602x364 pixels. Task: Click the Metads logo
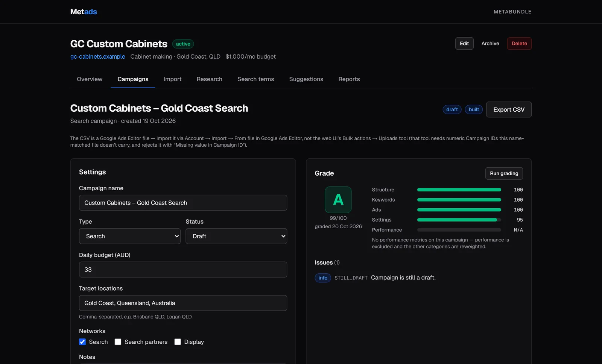tap(84, 12)
